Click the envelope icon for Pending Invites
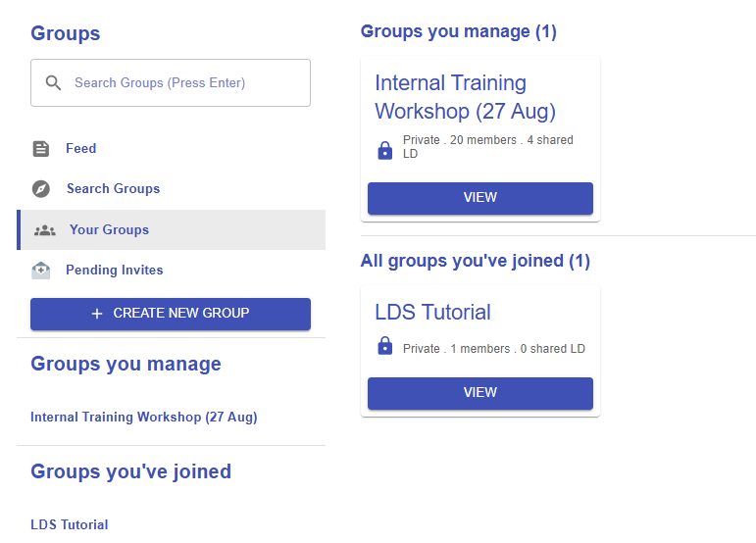Screen dimensions: 756x543 point(41,271)
